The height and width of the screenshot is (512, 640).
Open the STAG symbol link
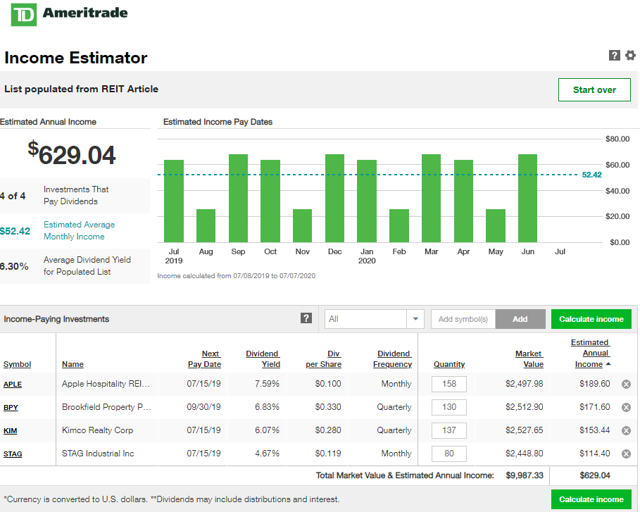(x=13, y=454)
